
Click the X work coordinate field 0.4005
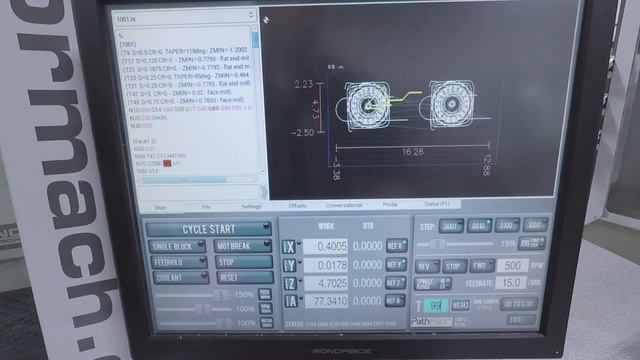[325, 246]
